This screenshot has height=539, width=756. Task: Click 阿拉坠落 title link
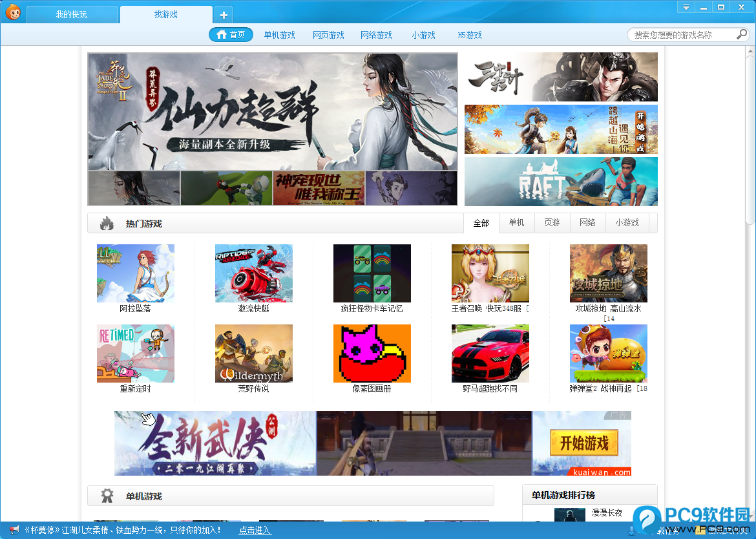click(135, 308)
